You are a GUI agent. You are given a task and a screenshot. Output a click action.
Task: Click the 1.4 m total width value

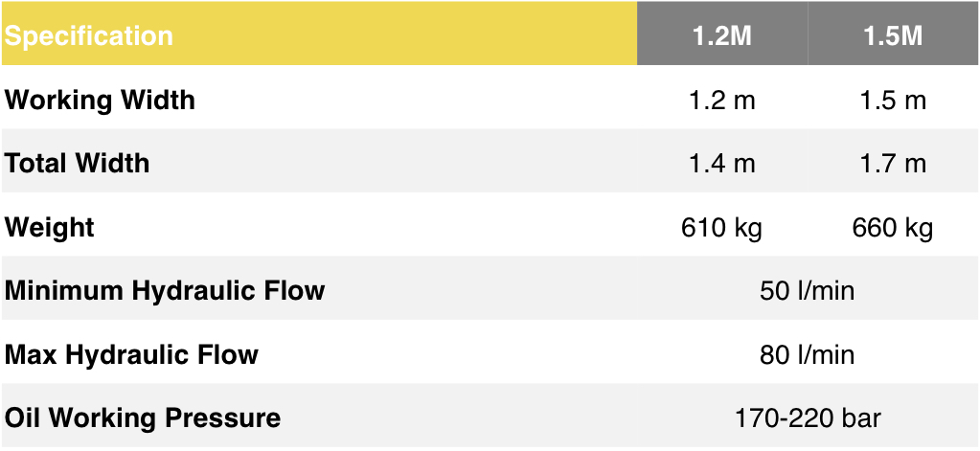click(x=722, y=164)
